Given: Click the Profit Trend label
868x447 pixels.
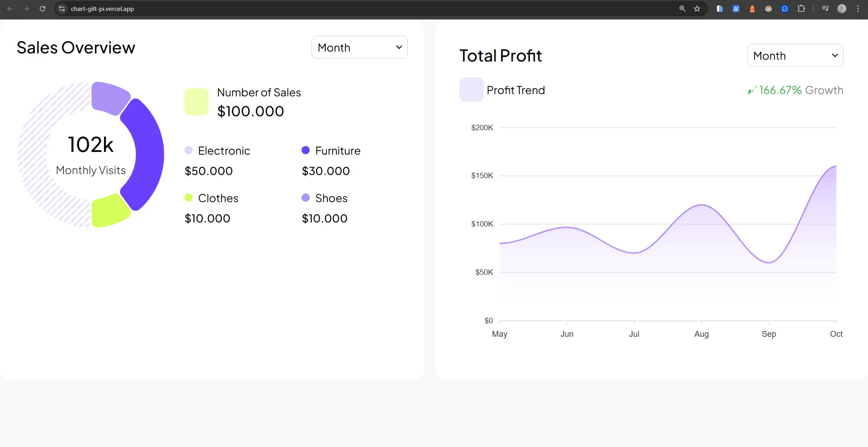Looking at the screenshot, I should click(515, 90).
